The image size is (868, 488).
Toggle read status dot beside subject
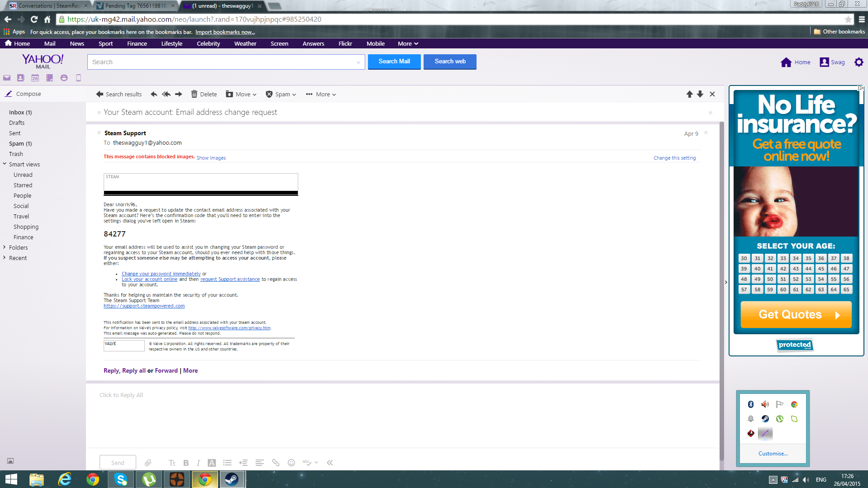99,113
